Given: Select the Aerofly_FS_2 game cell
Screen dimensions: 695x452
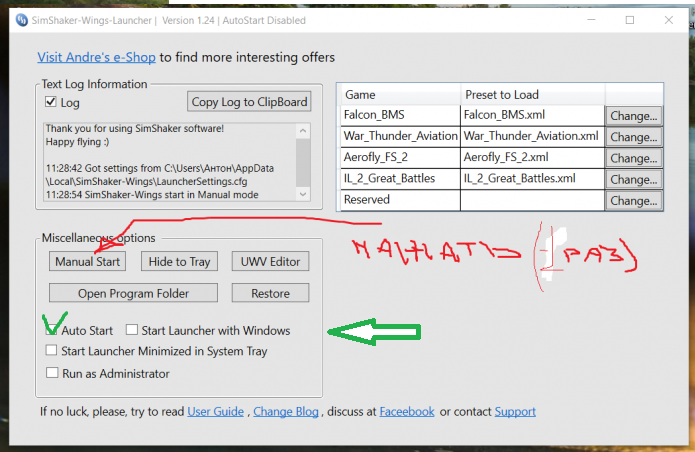Looking at the screenshot, I should coord(400,158).
